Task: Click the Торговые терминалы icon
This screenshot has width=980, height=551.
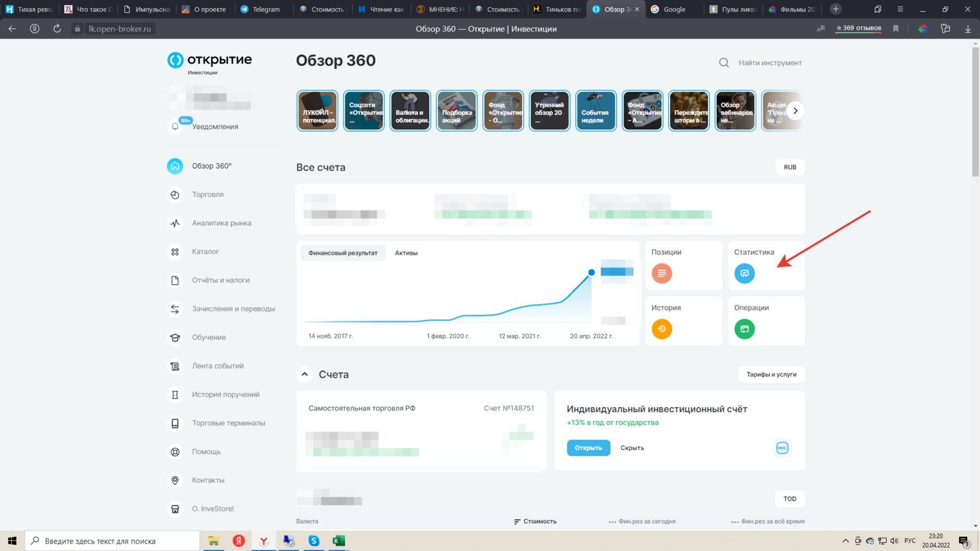Action: coord(175,423)
